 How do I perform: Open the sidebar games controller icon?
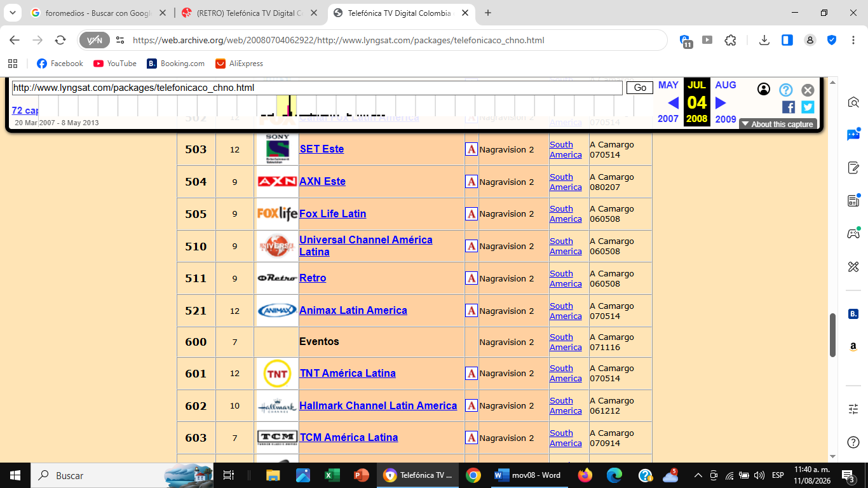pyautogui.click(x=853, y=234)
